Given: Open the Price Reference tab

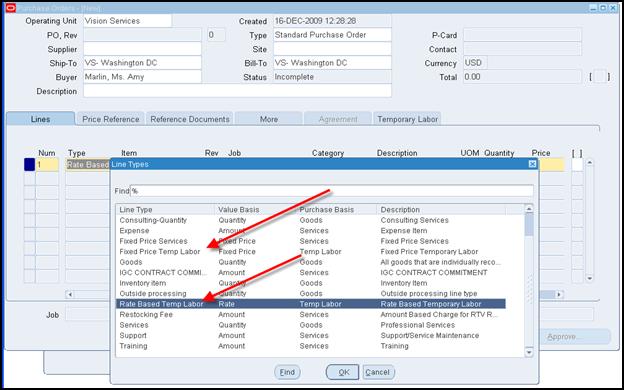Looking at the screenshot, I should (111, 119).
